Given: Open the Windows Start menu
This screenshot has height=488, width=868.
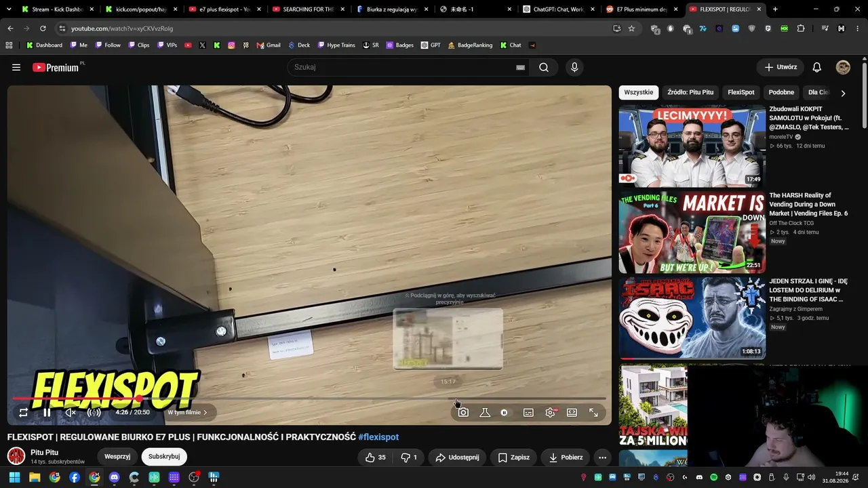Looking at the screenshot, I should (x=15, y=477).
